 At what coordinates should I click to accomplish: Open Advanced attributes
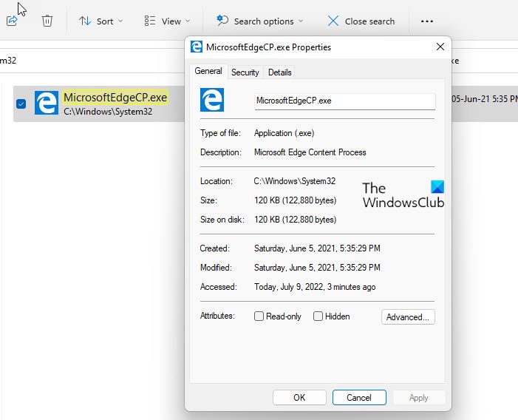[408, 317]
